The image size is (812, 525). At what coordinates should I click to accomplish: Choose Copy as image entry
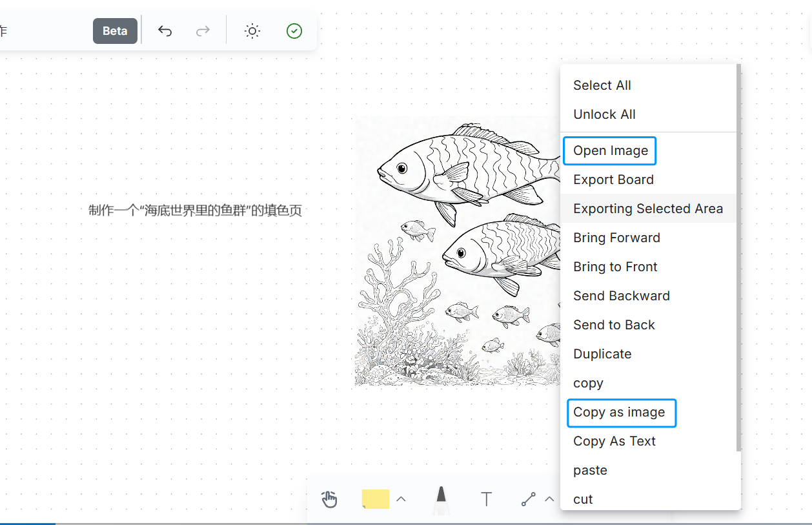(x=648, y=412)
